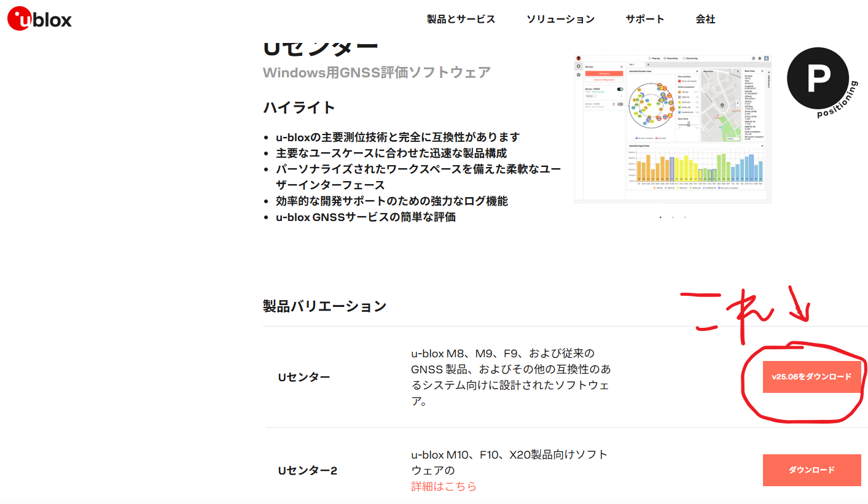Click the u-blox logo
868x504 pixels.
39,19
